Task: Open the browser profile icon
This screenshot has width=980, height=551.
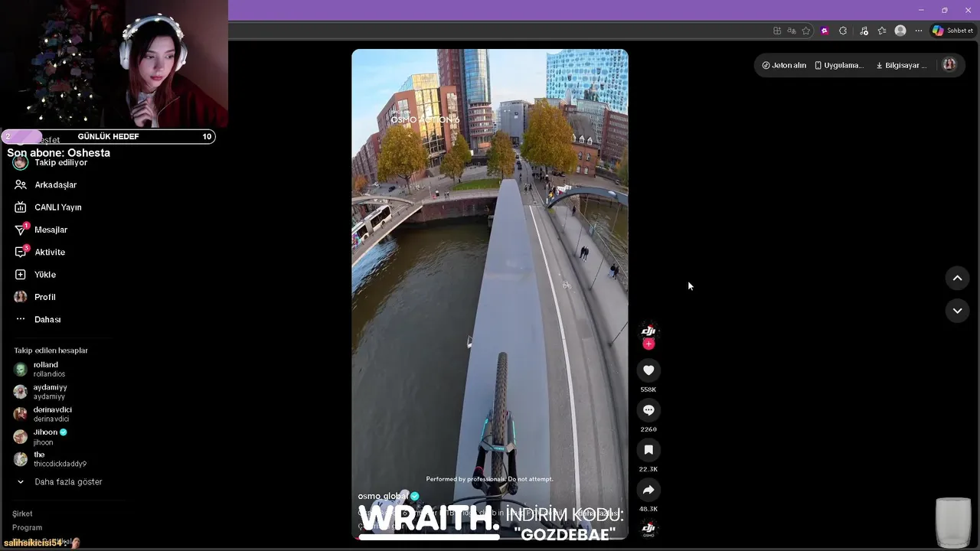Action: point(900,31)
